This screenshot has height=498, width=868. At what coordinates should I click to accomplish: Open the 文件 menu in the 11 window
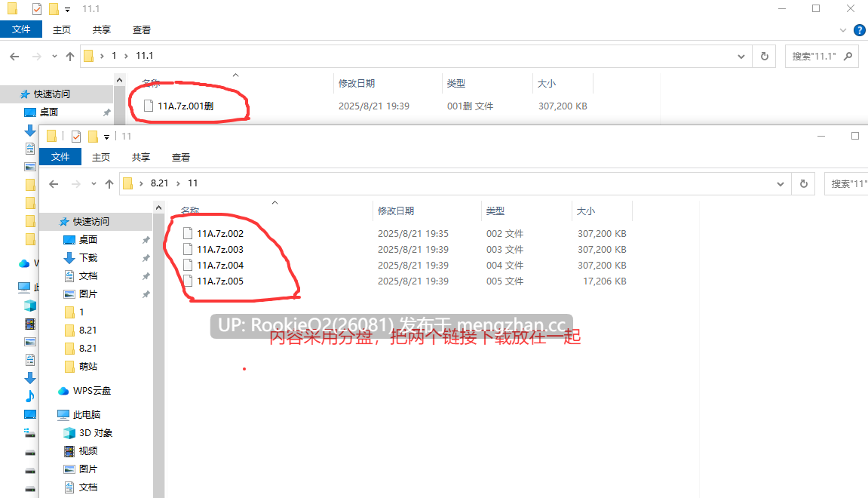tap(60, 157)
